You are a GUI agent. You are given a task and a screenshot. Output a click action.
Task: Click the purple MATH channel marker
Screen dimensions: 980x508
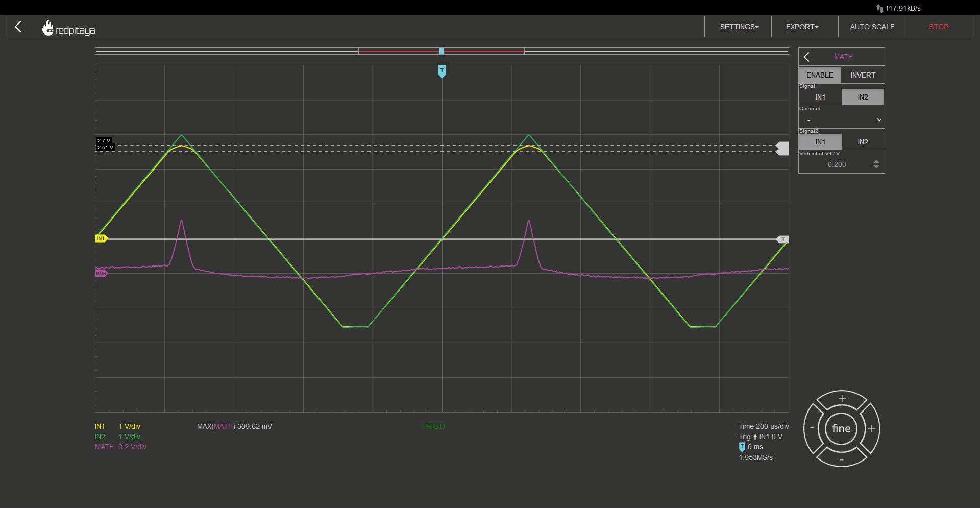pyautogui.click(x=101, y=273)
